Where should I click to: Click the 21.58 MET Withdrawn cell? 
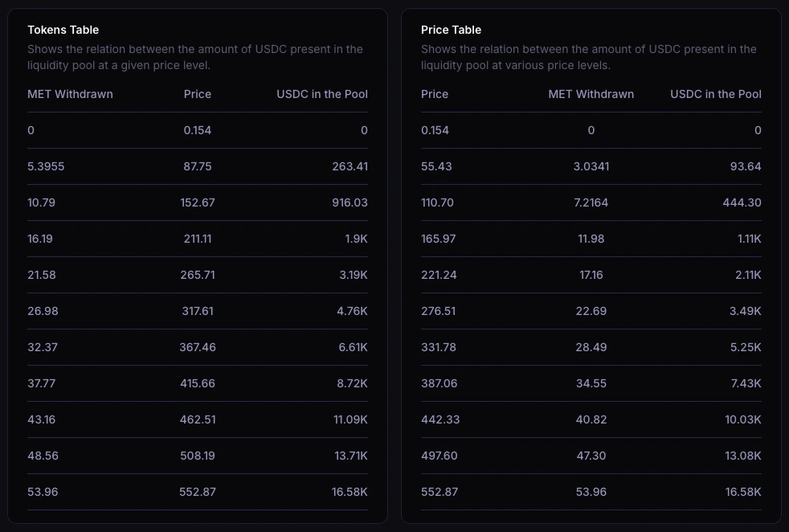tap(41, 276)
